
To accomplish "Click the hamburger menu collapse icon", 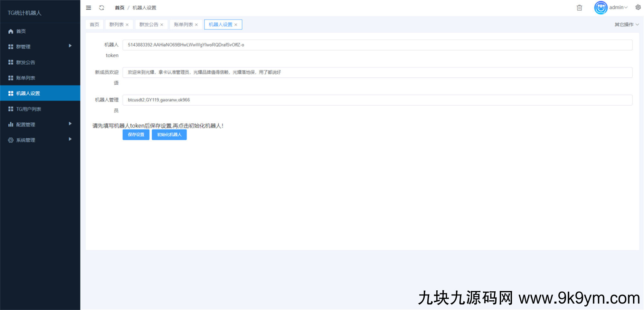I will tap(89, 8).
